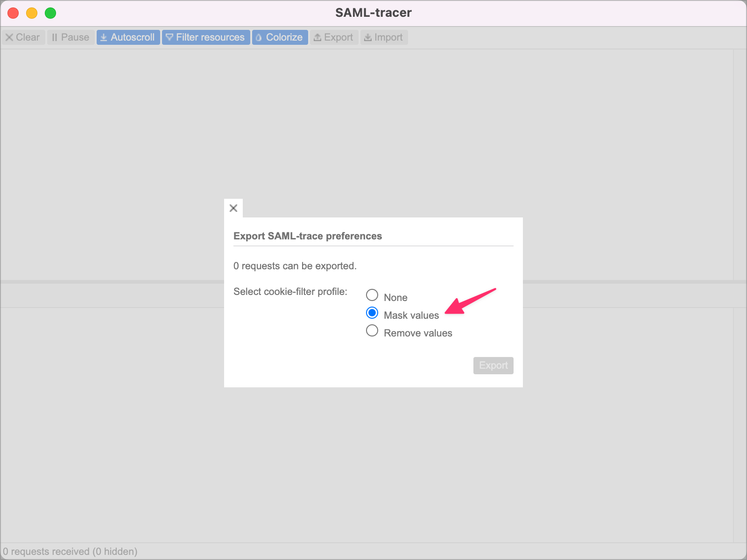The image size is (747, 560).
Task: Click the Import download icon in toolbar
Action: click(367, 37)
